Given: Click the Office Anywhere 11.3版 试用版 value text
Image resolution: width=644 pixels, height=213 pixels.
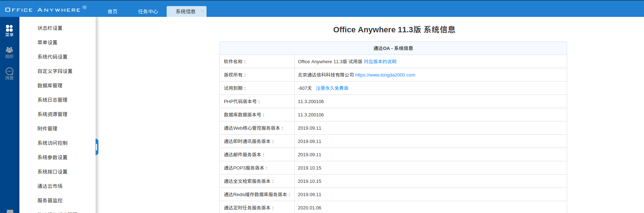Looking at the screenshot, I should click(330, 61).
